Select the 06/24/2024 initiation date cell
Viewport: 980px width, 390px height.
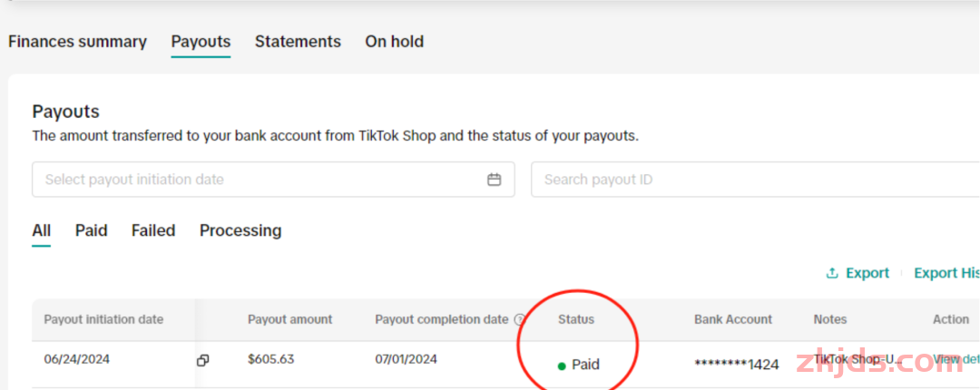coord(77,359)
